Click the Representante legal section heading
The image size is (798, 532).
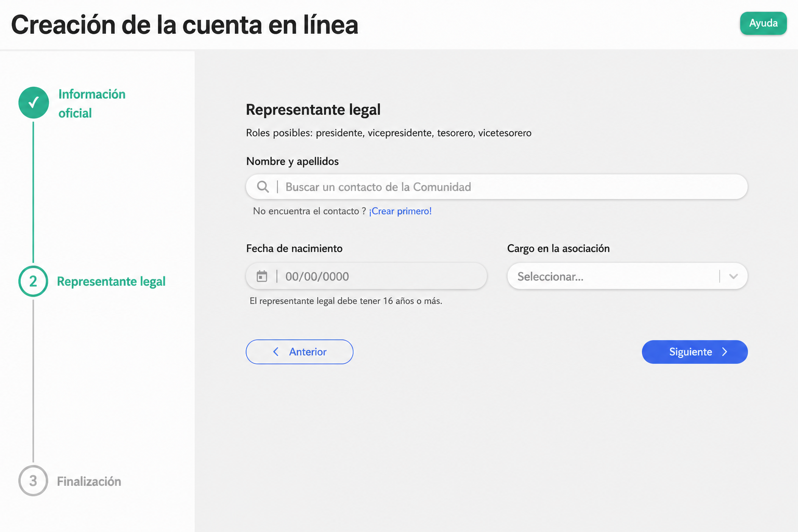tap(313, 110)
